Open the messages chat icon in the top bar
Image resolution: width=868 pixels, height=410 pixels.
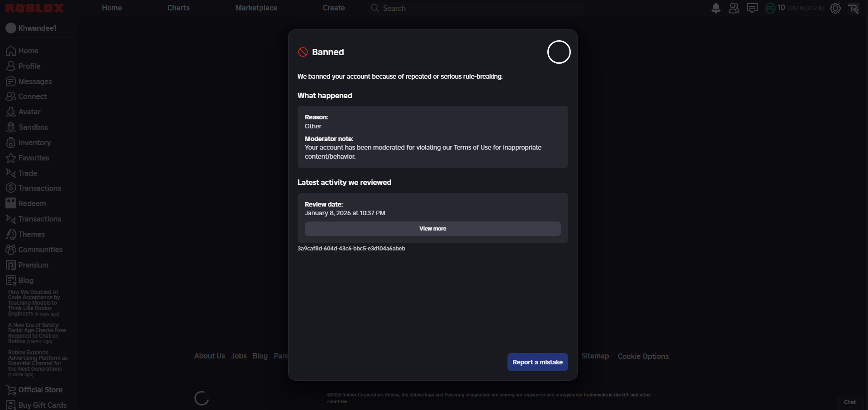752,8
